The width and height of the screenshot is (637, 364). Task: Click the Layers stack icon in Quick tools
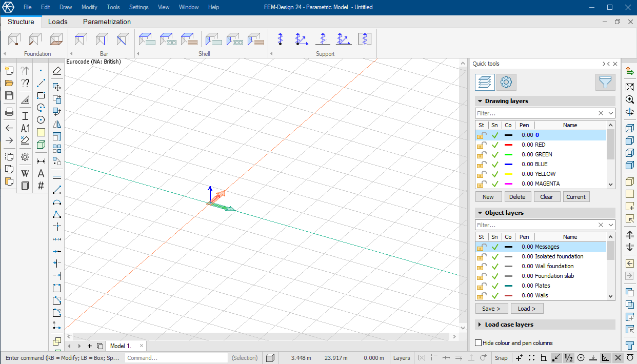click(x=485, y=82)
